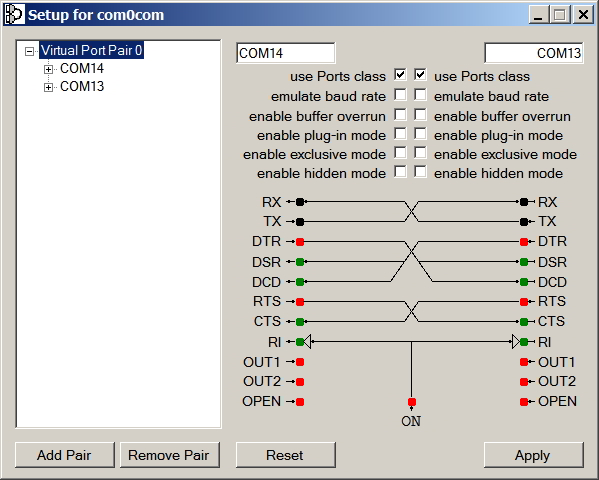Click the left OUT2 red pin
599x480 pixels.
tap(300, 382)
